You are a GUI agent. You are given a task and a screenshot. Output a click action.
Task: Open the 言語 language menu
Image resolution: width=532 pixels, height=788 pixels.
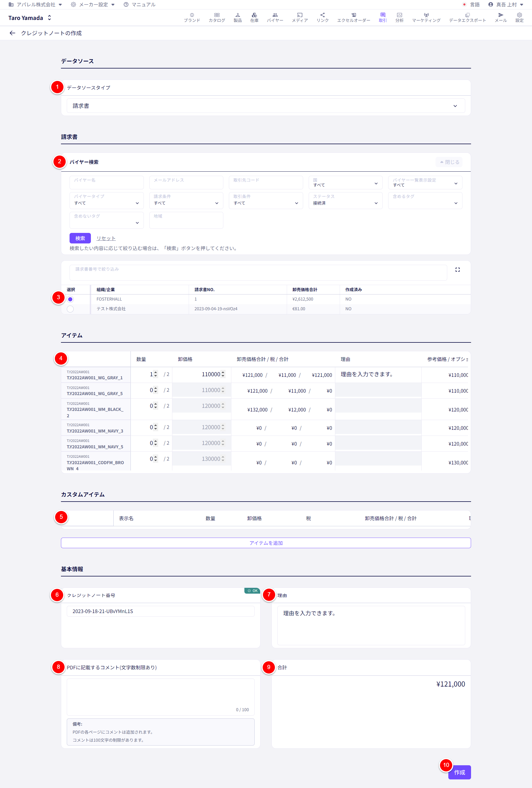(x=471, y=4)
